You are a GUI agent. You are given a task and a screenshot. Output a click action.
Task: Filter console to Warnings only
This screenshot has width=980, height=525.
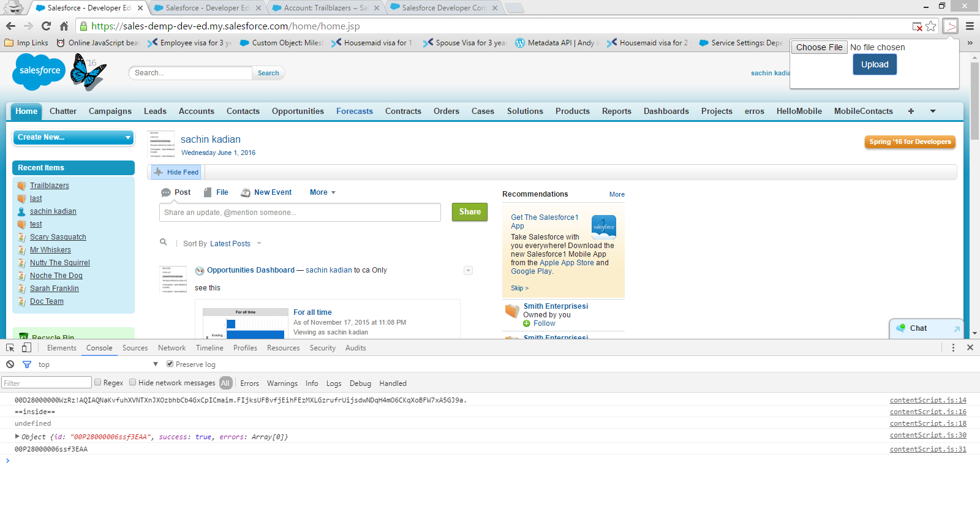(x=282, y=383)
